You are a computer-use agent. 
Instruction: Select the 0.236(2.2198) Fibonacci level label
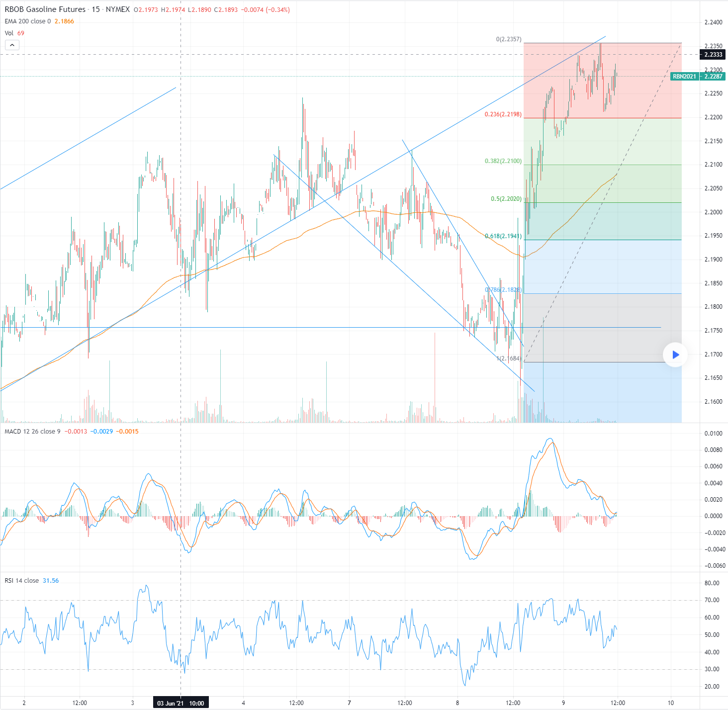(503, 114)
